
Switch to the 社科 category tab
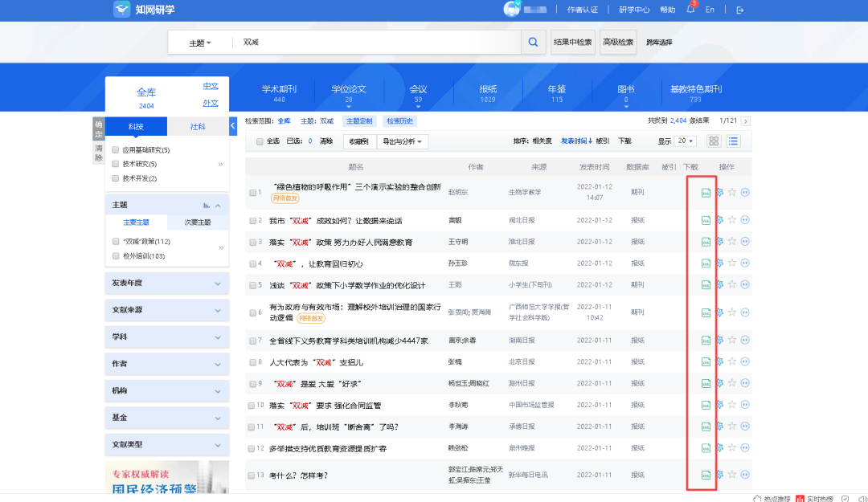pos(198,126)
